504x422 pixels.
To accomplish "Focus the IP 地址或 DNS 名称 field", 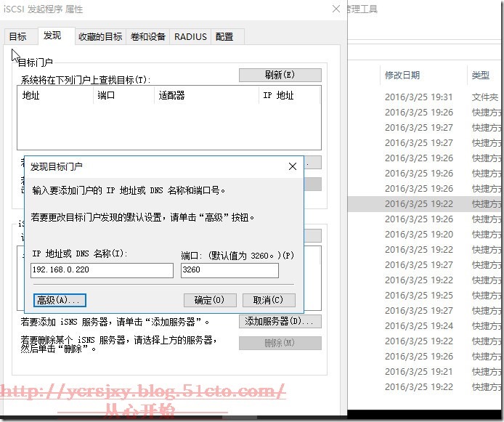I will (102, 270).
